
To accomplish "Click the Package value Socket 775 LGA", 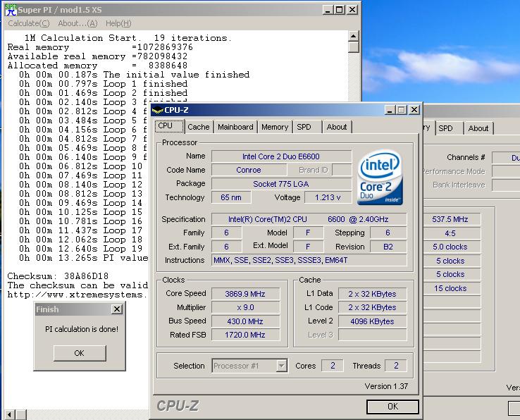I will [x=281, y=184].
